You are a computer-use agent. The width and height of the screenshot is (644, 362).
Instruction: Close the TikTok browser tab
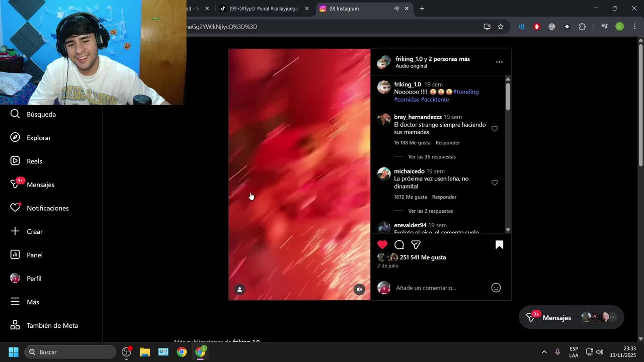click(307, 9)
